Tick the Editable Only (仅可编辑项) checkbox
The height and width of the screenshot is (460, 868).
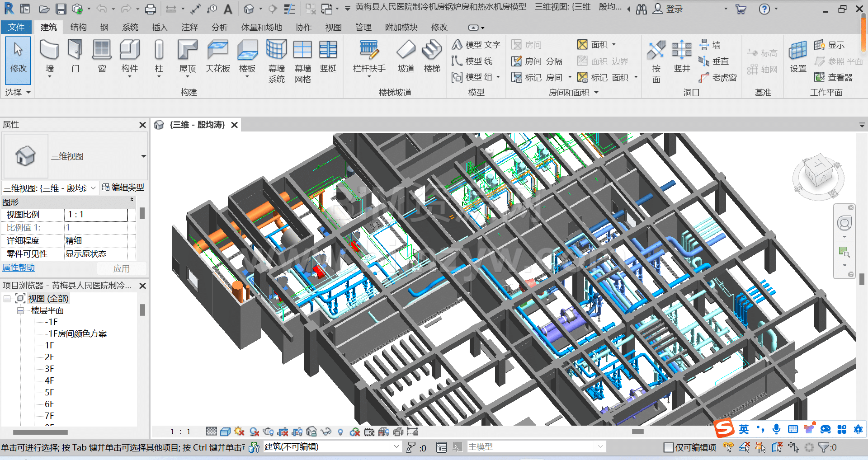coord(669,447)
